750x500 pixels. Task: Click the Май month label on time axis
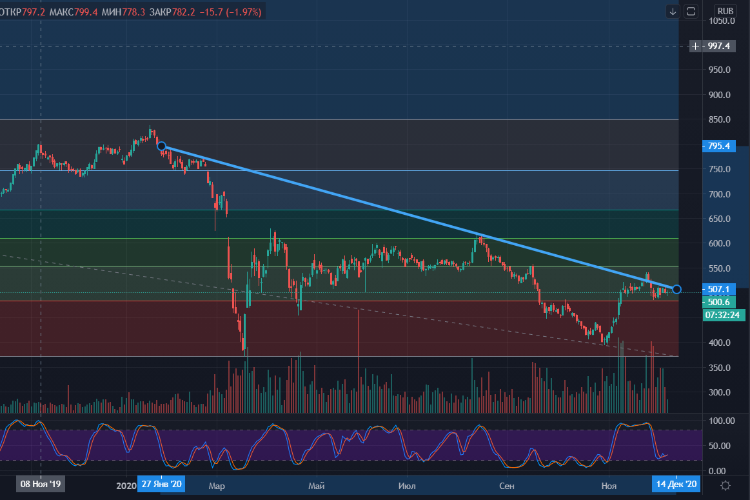point(316,486)
